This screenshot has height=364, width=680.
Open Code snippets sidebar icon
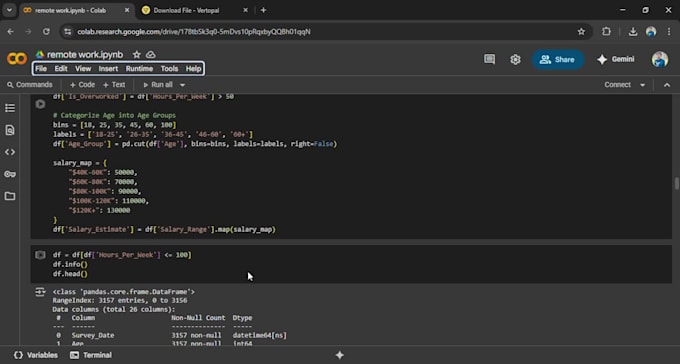[x=10, y=152]
